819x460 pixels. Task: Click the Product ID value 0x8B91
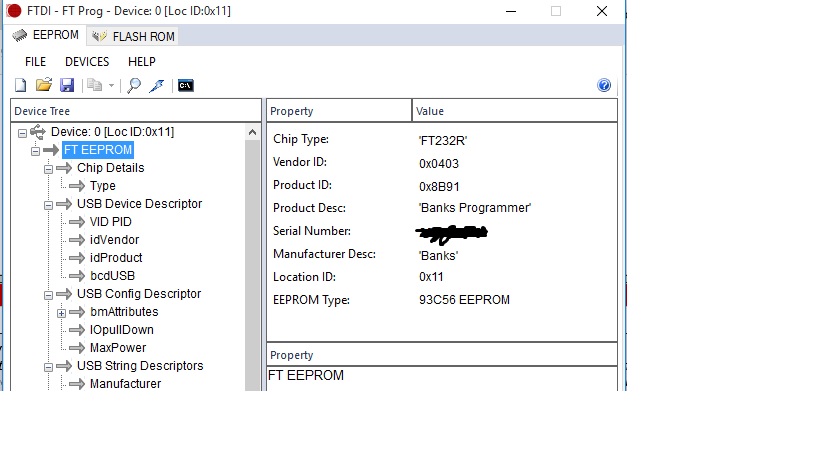pos(439,187)
